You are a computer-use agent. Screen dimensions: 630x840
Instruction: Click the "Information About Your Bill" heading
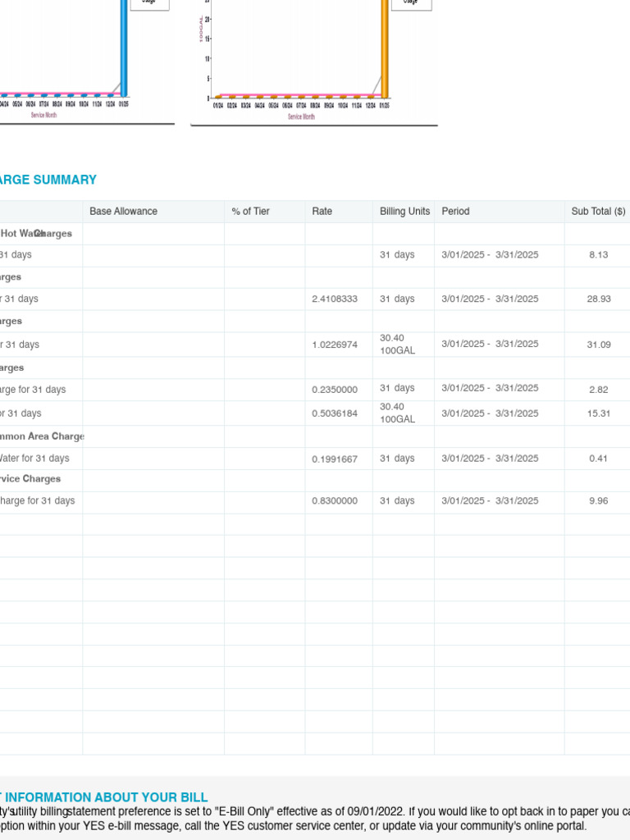104,797
